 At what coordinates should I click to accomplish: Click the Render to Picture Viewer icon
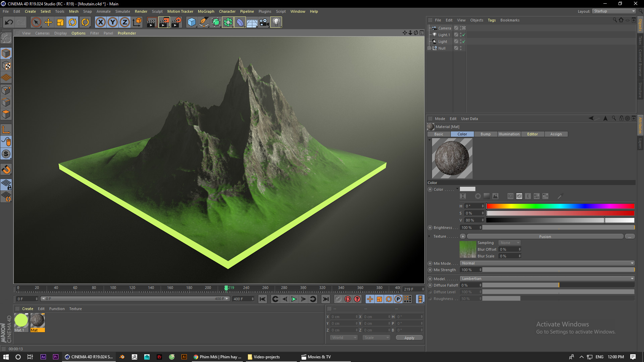click(164, 22)
